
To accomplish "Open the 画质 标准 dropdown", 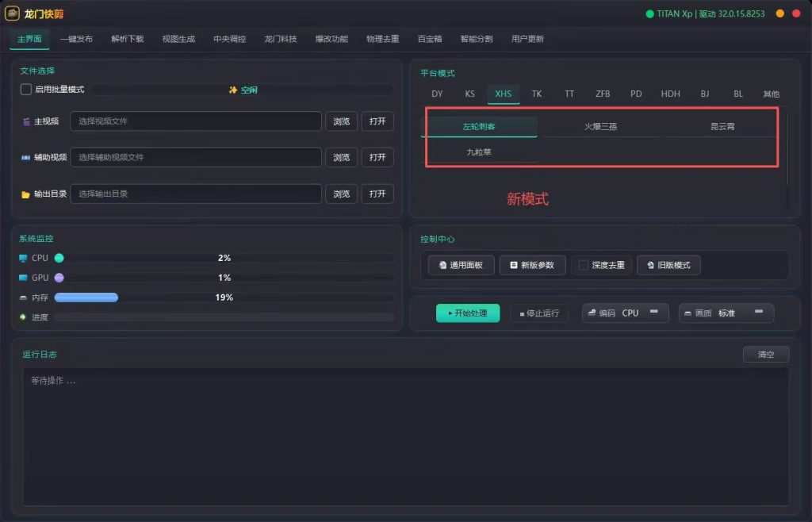I will (726, 313).
